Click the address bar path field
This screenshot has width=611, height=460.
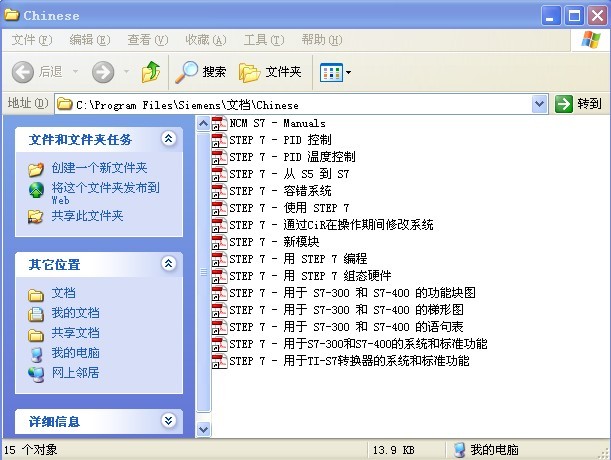point(300,104)
